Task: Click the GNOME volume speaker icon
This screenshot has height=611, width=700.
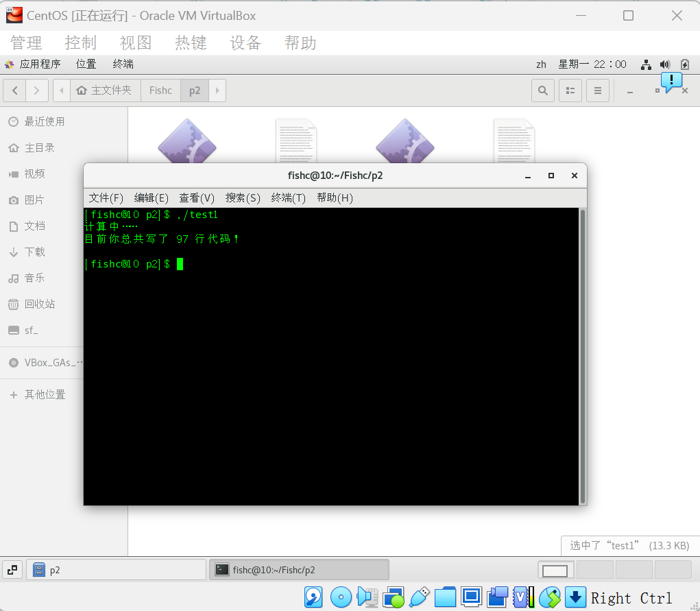Action: click(x=665, y=64)
